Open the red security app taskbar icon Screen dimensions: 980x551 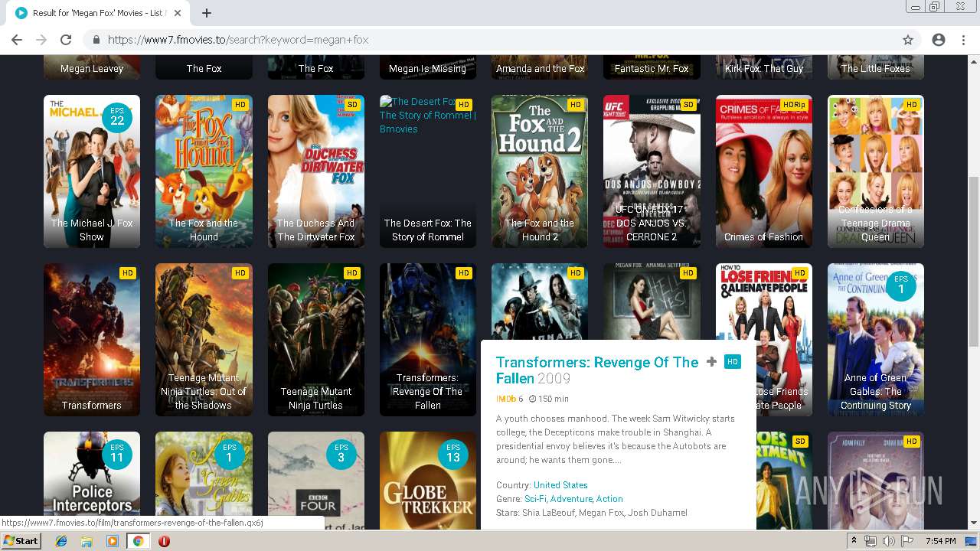[164, 541]
